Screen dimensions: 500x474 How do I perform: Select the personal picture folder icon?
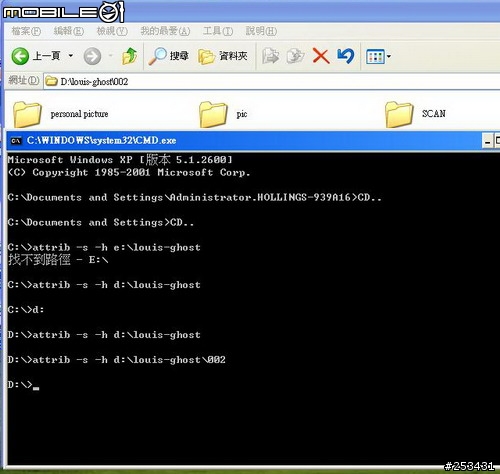point(27,114)
